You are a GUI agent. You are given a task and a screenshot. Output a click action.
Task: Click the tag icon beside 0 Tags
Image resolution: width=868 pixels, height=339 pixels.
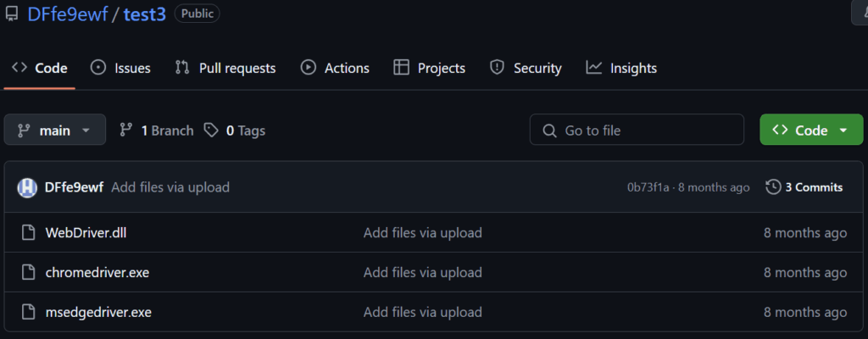click(211, 131)
